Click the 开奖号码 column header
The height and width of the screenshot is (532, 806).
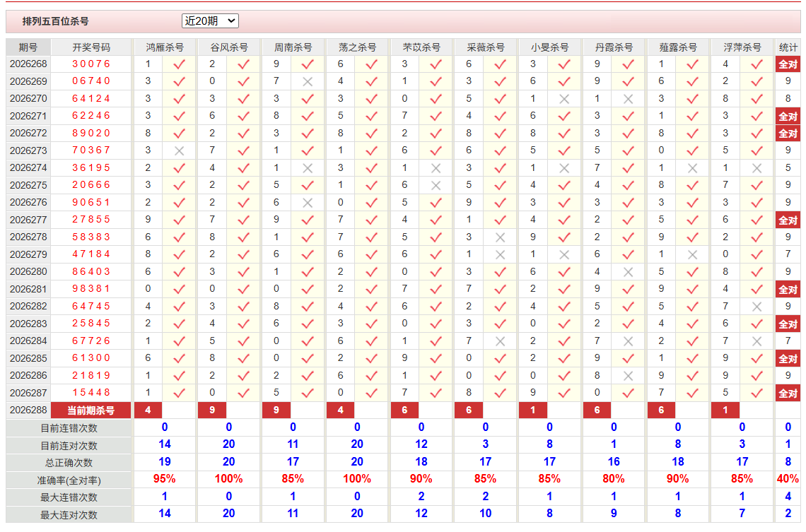pos(91,47)
